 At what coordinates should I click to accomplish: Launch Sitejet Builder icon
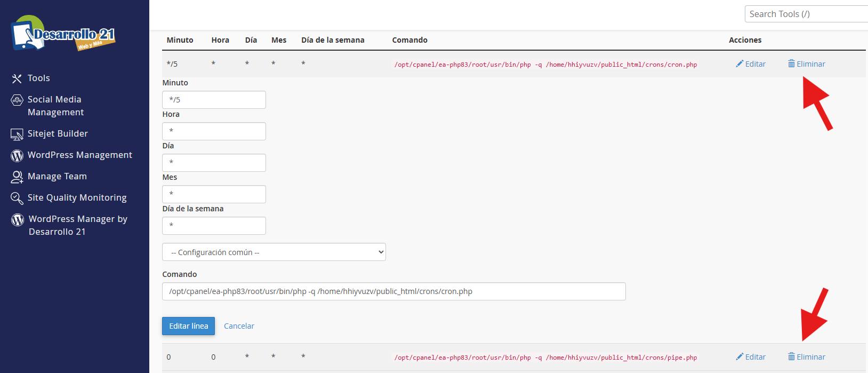17,134
